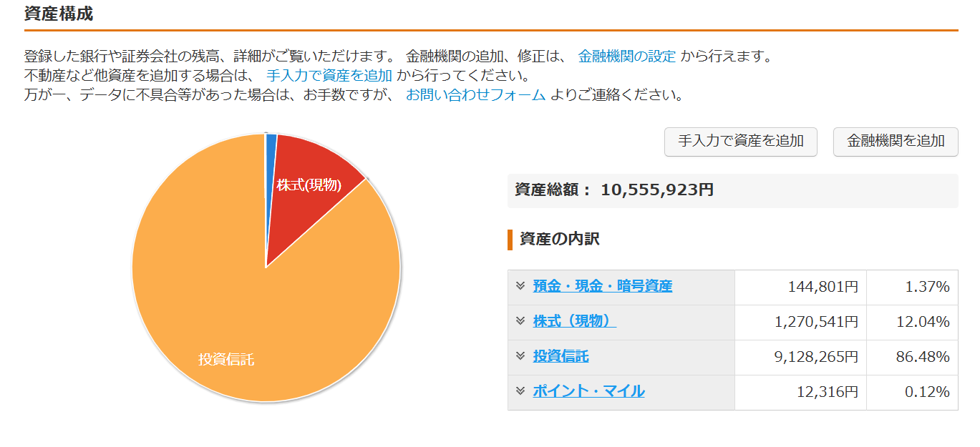Image resolution: width=980 pixels, height=447 pixels.
Task: Expand the 株式（現物） row chevron
Action: click(x=520, y=321)
